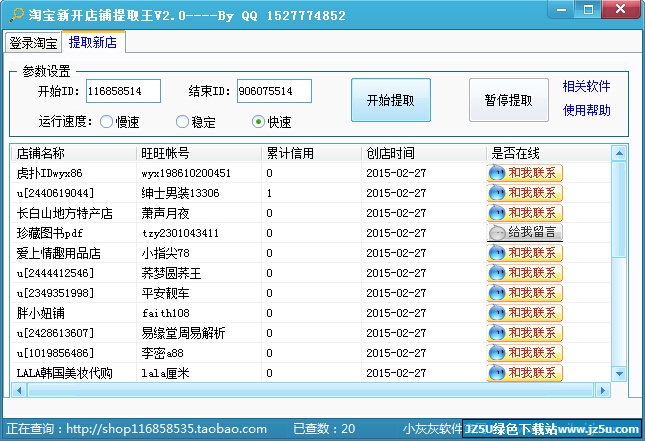Image resolution: width=645 pixels, height=441 pixels.
Task: Click 暂停提取 button
Action: pyautogui.click(x=509, y=100)
